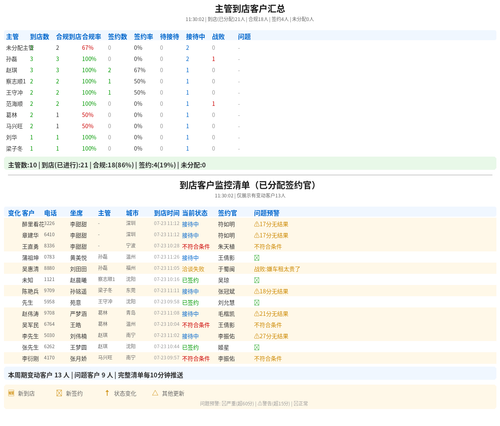Click the 签约数 column header

tap(117, 37)
